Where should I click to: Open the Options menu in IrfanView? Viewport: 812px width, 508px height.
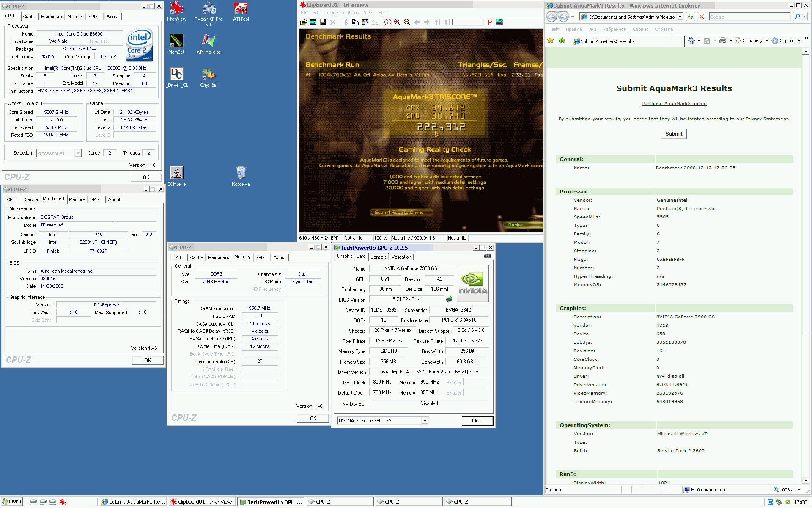click(351, 13)
